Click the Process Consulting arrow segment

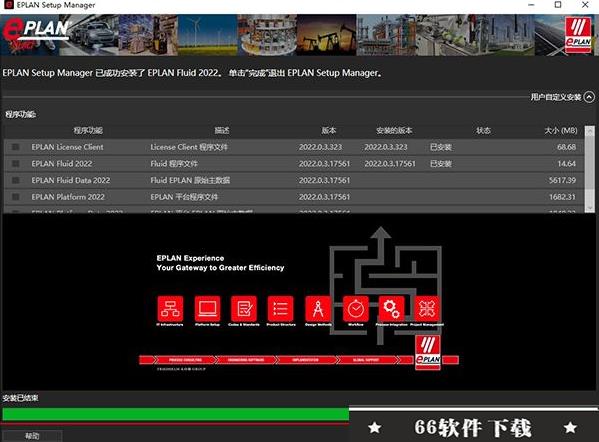185,360
